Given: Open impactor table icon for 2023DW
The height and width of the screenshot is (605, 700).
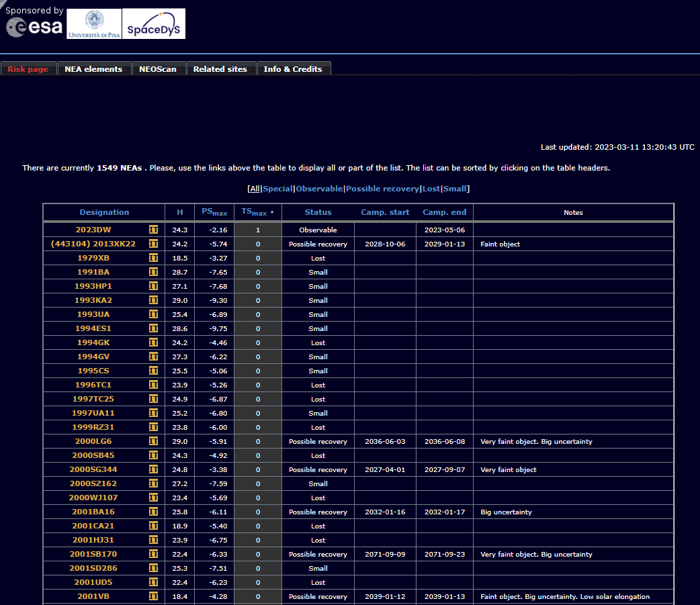Looking at the screenshot, I should (x=154, y=230).
